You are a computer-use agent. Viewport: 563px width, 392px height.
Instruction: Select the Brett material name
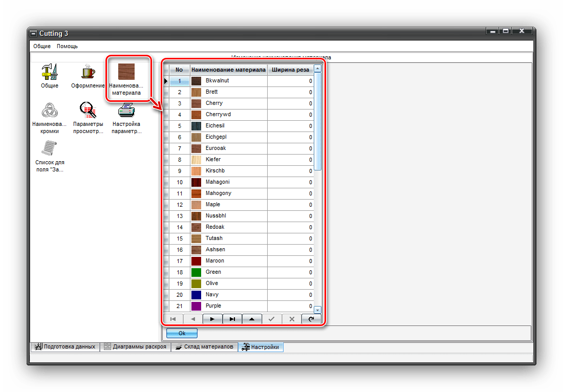pos(211,92)
